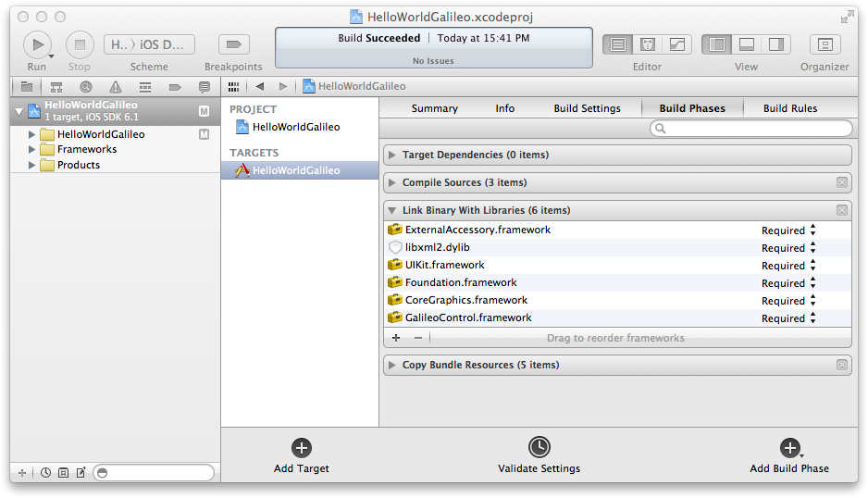The height and width of the screenshot is (498, 868).
Task: Open the related files grid menu
Action: click(233, 86)
